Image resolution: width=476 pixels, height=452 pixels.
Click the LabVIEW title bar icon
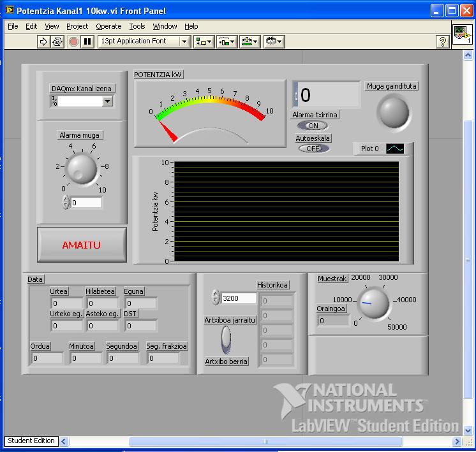10,10
